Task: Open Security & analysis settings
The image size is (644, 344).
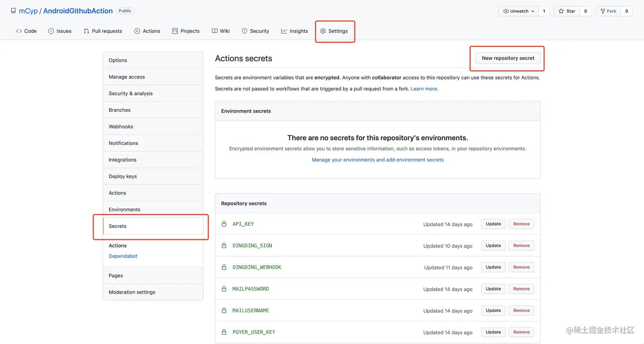Action: 153,93
